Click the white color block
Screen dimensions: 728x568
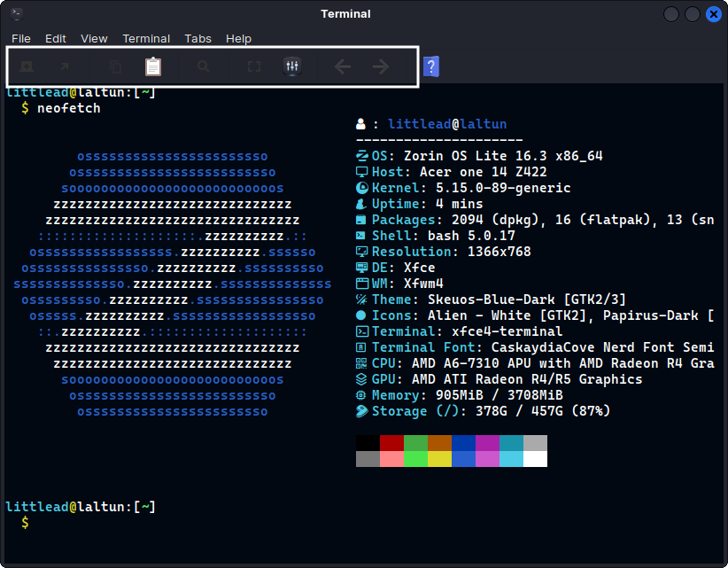tap(535, 459)
